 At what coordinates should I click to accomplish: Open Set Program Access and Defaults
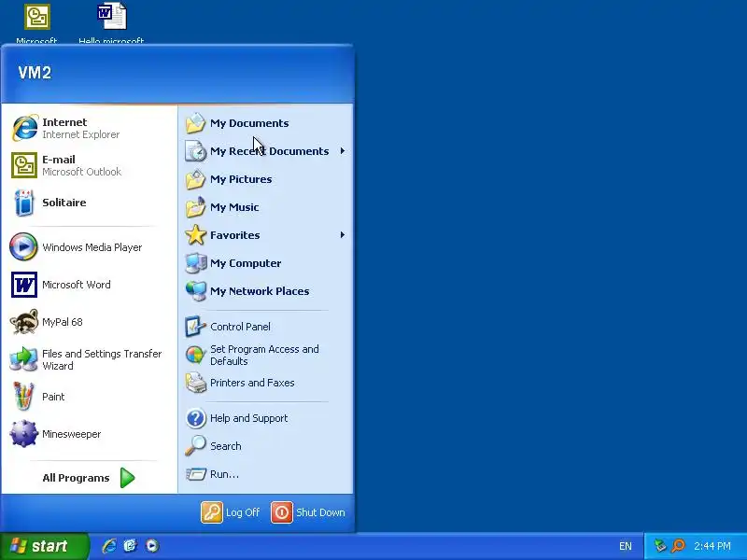[x=265, y=355]
